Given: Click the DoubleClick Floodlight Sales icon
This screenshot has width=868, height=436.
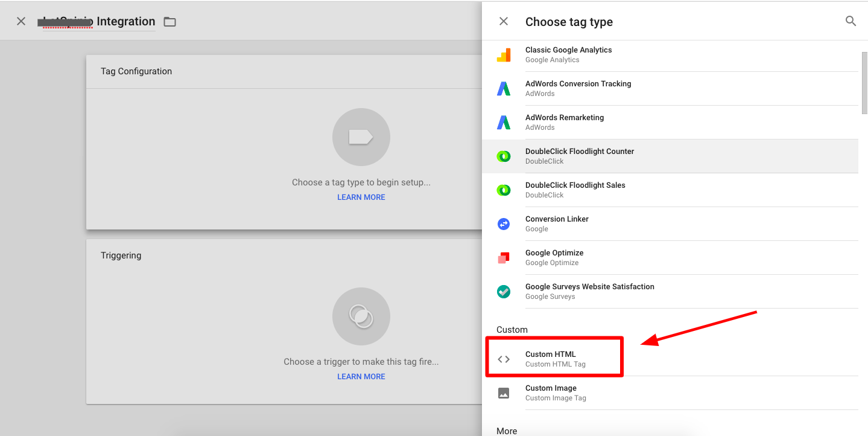Looking at the screenshot, I should [504, 190].
